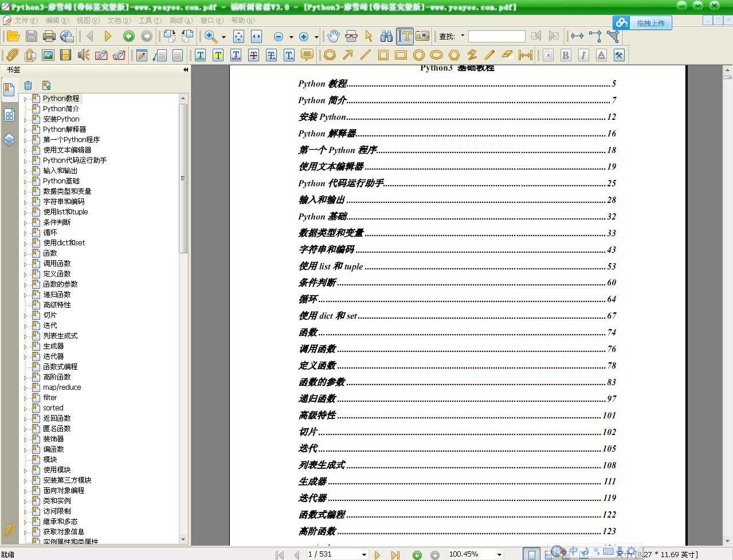The height and width of the screenshot is (560, 733).
Task: Open the 编辑 menu
Action: (x=57, y=20)
